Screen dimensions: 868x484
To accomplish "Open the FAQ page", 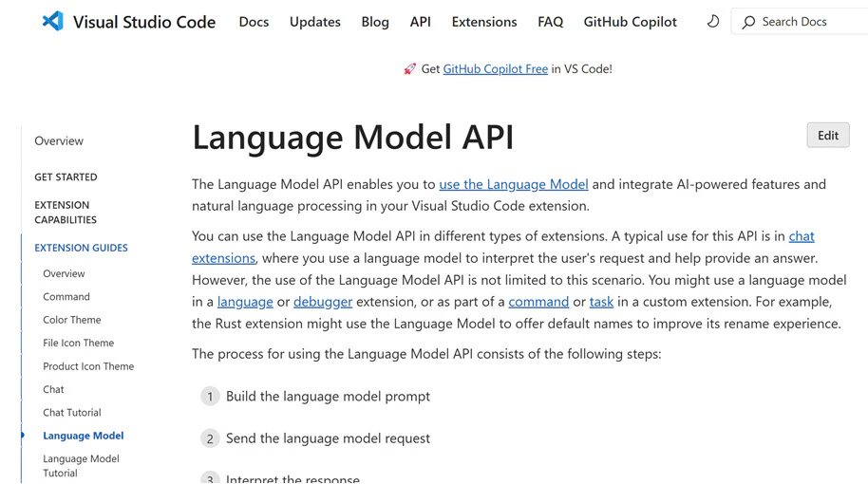I will pos(550,22).
